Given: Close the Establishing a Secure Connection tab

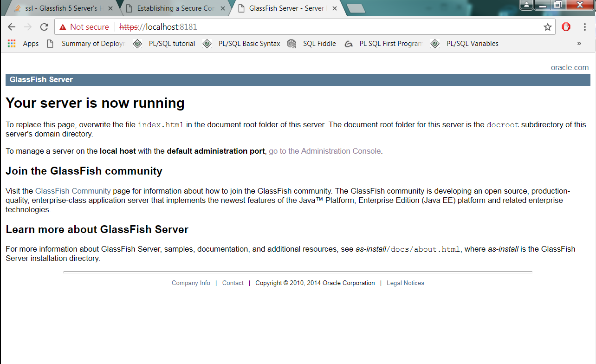Looking at the screenshot, I should pos(223,8).
